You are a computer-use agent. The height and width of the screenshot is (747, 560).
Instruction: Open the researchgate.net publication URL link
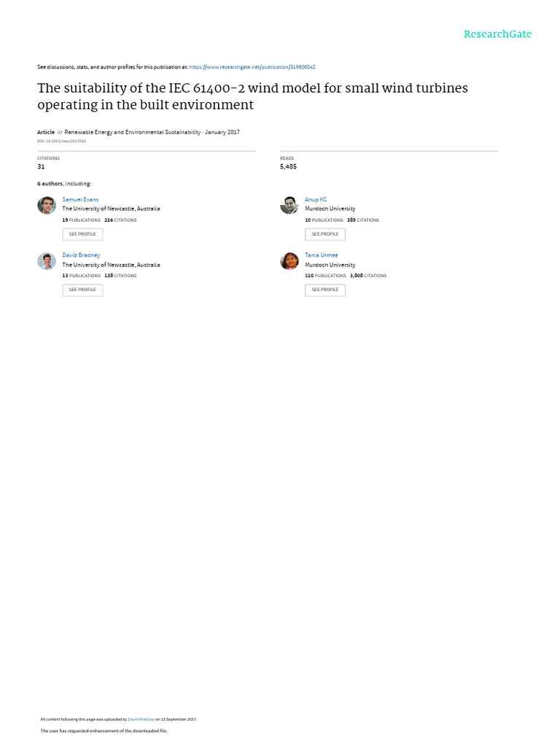tap(252, 67)
